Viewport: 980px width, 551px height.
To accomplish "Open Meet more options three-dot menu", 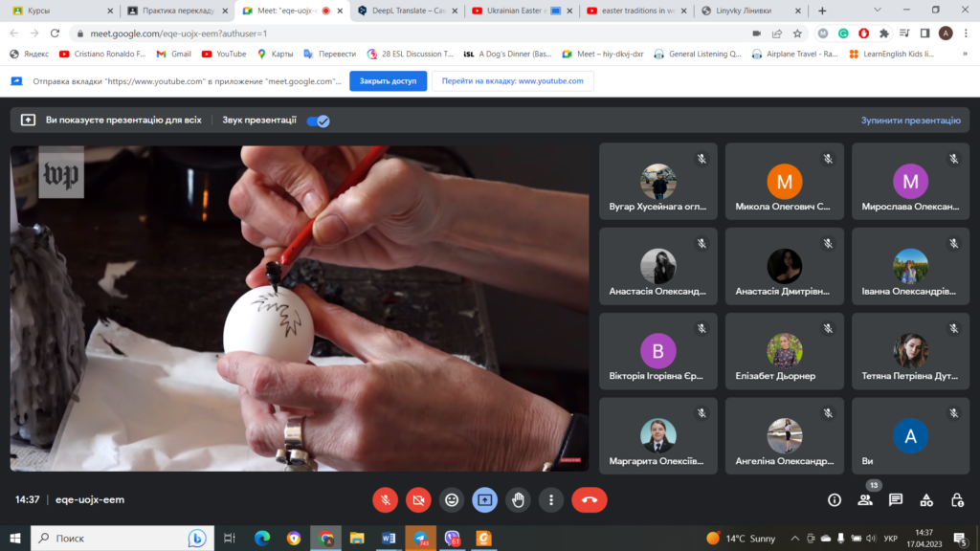I will pyautogui.click(x=550, y=499).
